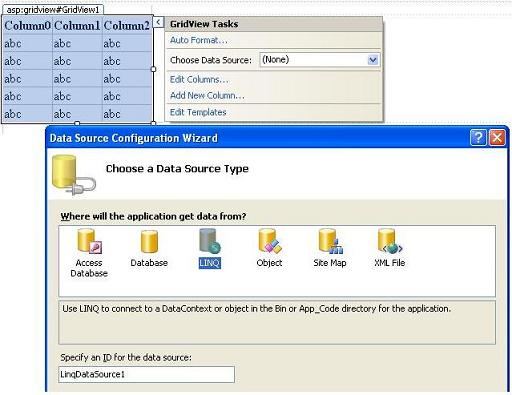Choose the Database data source icon
Screen dimensions: 512x395
149,249
